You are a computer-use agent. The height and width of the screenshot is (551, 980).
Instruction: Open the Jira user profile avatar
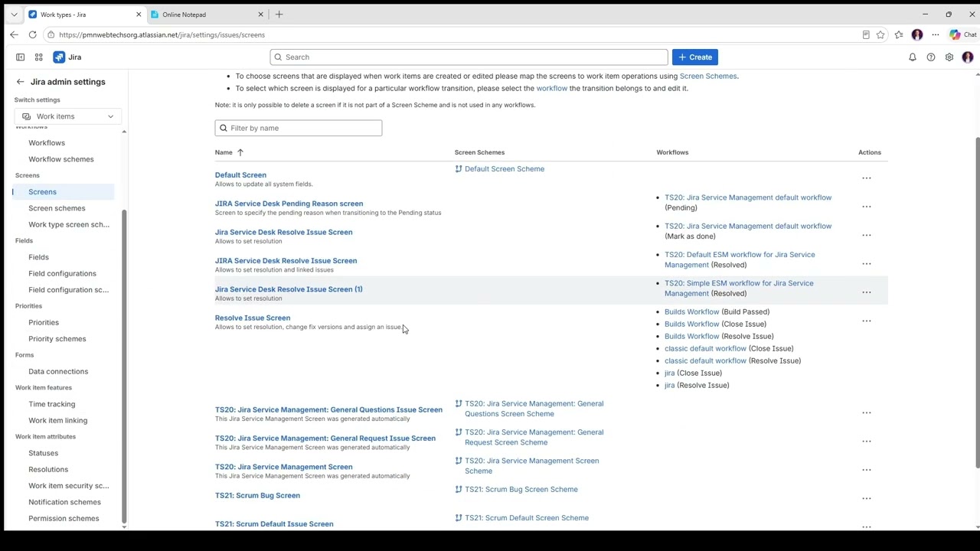point(968,57)
